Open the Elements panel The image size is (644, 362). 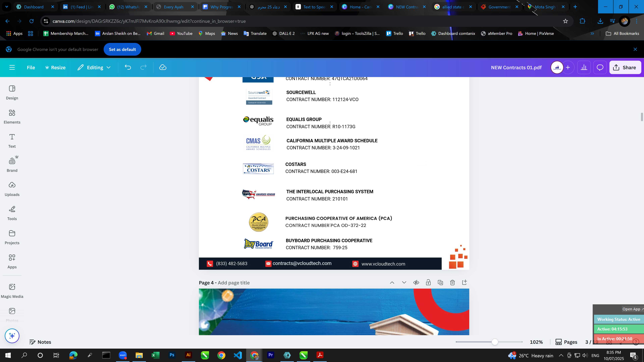pos(12,117)
